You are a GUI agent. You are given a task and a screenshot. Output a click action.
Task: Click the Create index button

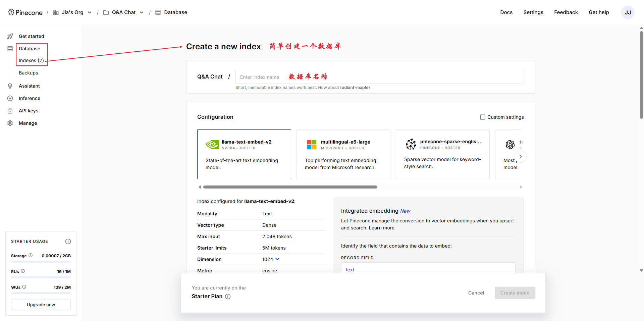[515, 293]
